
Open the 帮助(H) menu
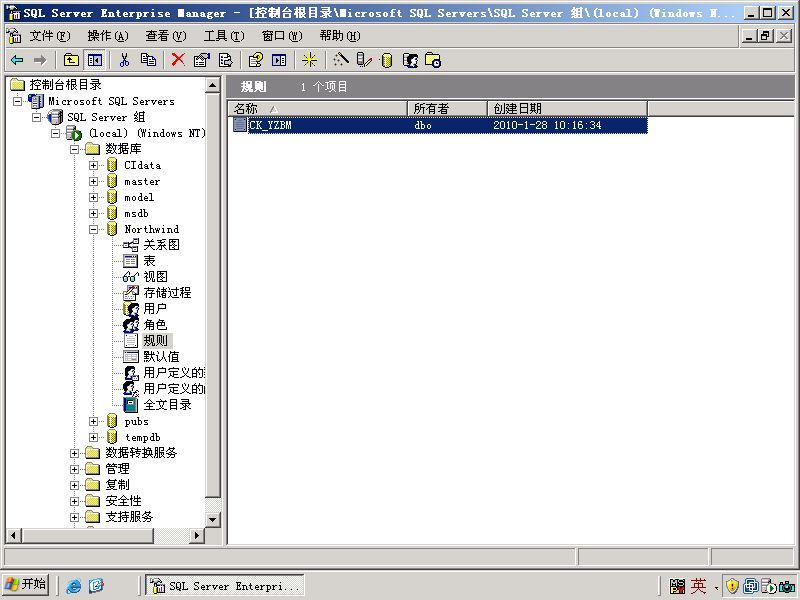click(340, 36)
